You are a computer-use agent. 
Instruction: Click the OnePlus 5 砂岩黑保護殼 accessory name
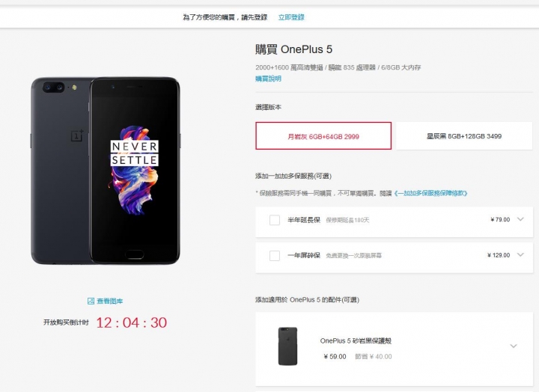tap(356, 341)
